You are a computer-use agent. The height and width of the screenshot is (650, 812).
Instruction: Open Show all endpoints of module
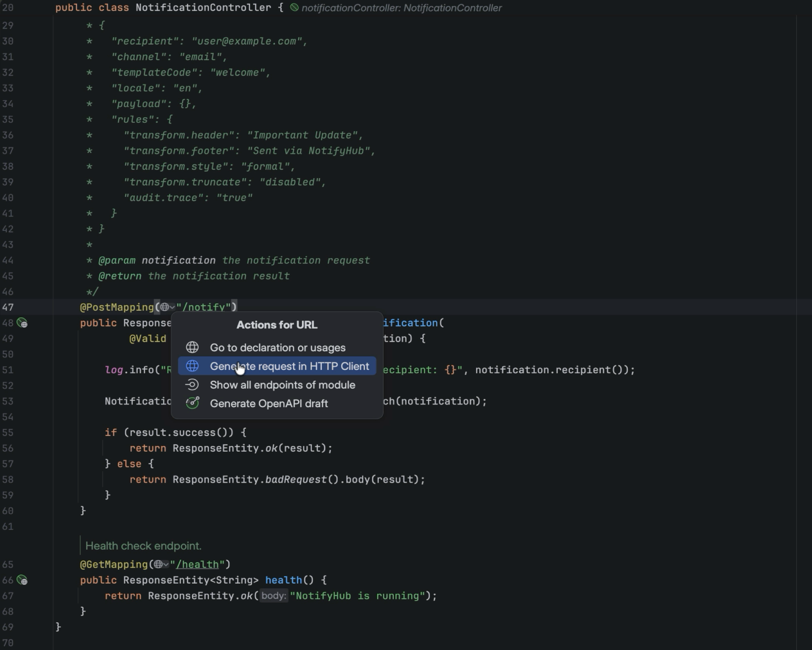[277, 385]
